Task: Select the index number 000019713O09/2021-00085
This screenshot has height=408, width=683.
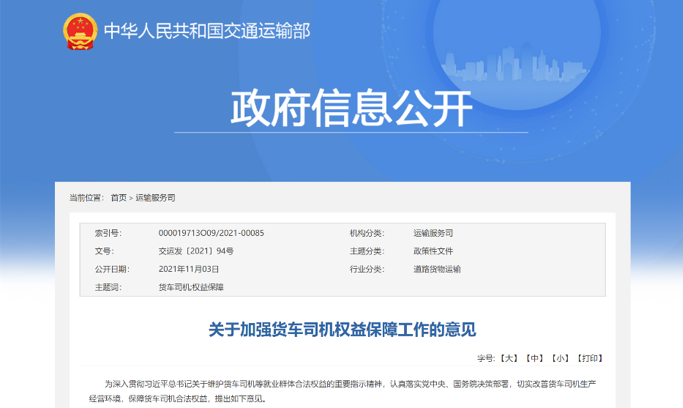Action: tap(211, 233)
